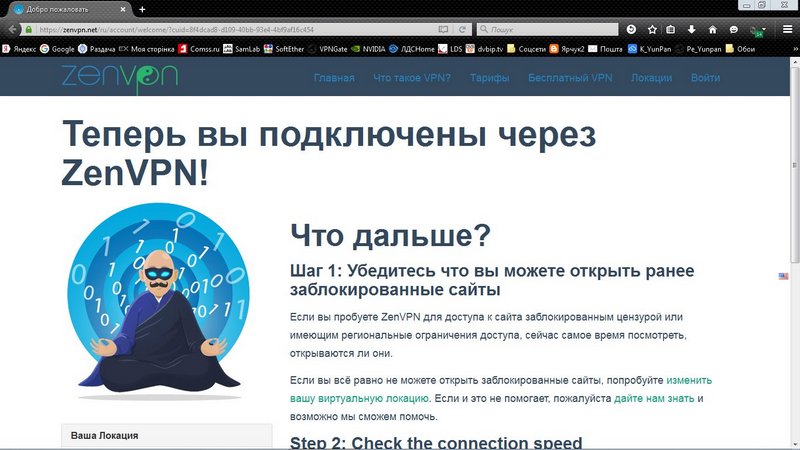800x450 pixels.
Task: Click the Пошук search field
Action: (547, 30)
